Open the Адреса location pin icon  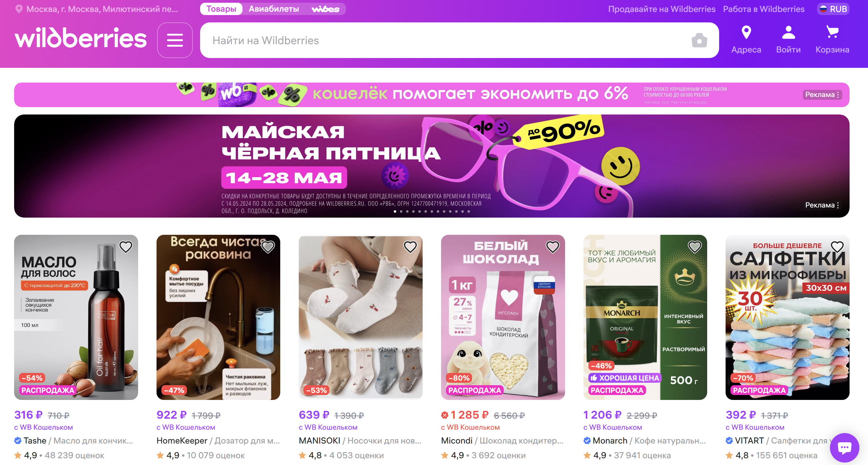746,33
